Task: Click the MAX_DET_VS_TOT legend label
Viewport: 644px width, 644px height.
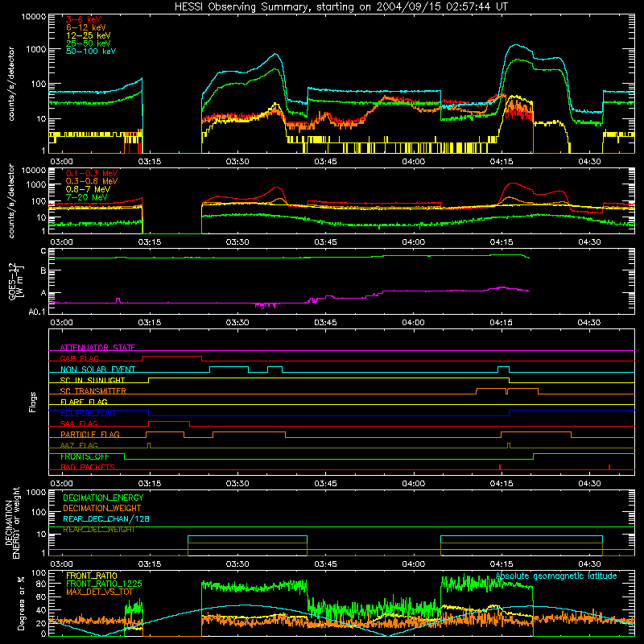Action: point(100,592)
